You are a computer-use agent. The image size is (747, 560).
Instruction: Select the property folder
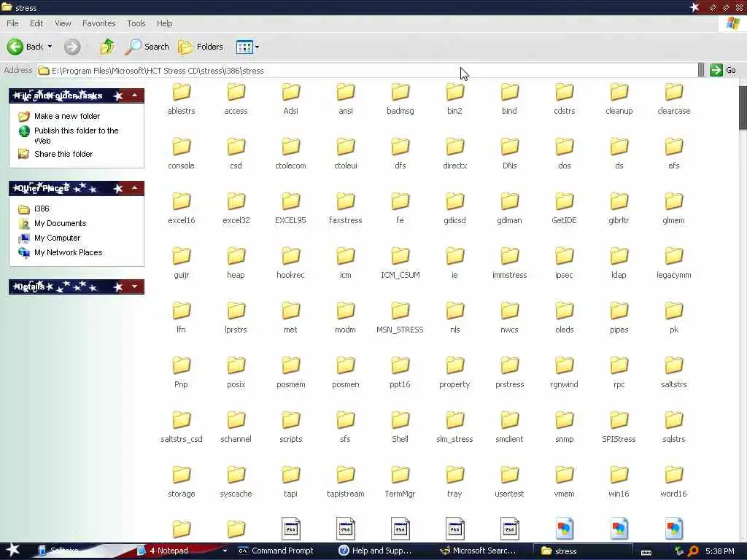[455, 373]
